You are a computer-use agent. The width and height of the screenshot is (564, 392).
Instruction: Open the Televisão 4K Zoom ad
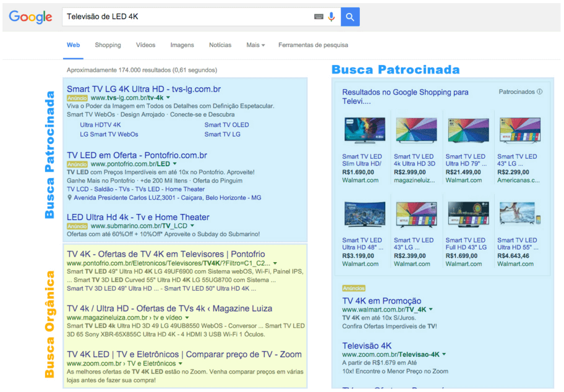point(367,346)
